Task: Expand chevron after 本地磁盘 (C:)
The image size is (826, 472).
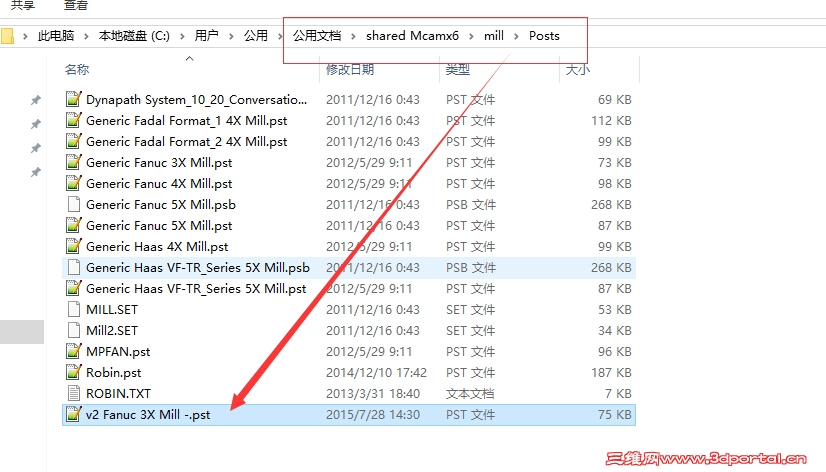Action: 182,36
